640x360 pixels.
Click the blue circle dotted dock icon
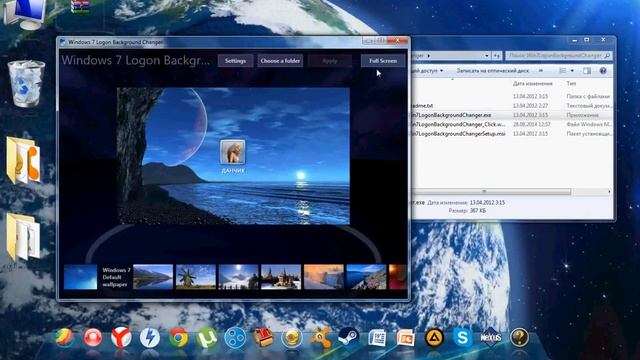pyautogui.click(x=236, y=338)
